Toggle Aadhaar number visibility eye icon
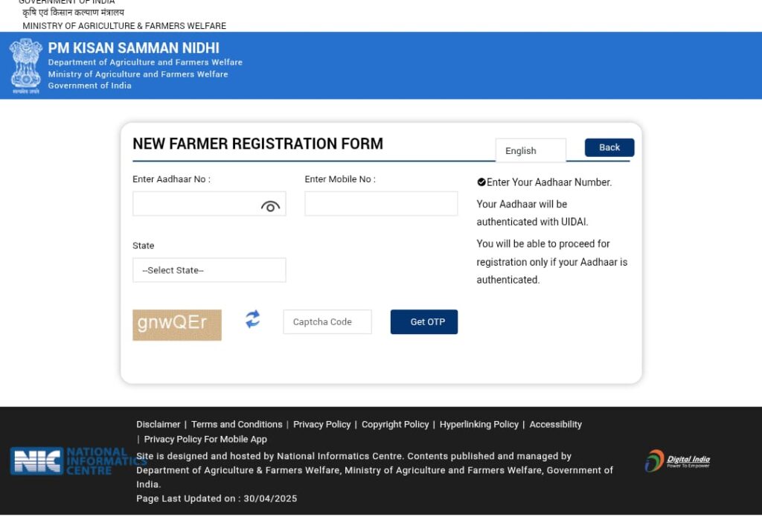 coord(270,207)
